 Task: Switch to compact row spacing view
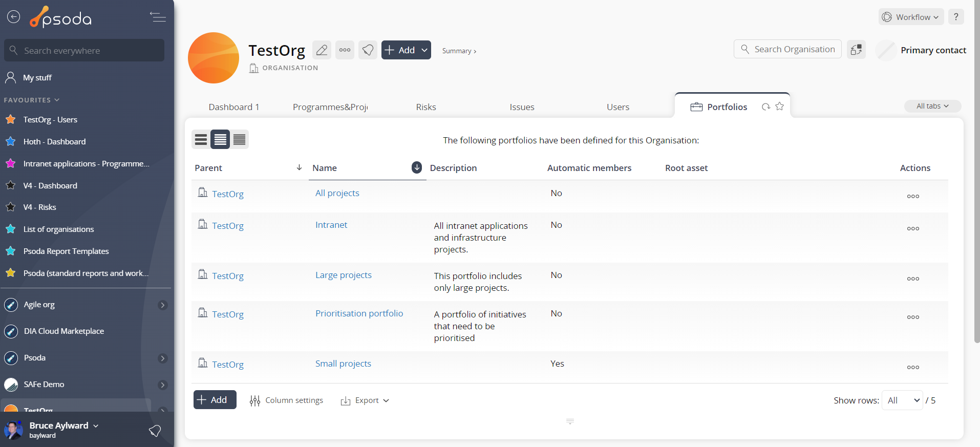pos(239,139)
